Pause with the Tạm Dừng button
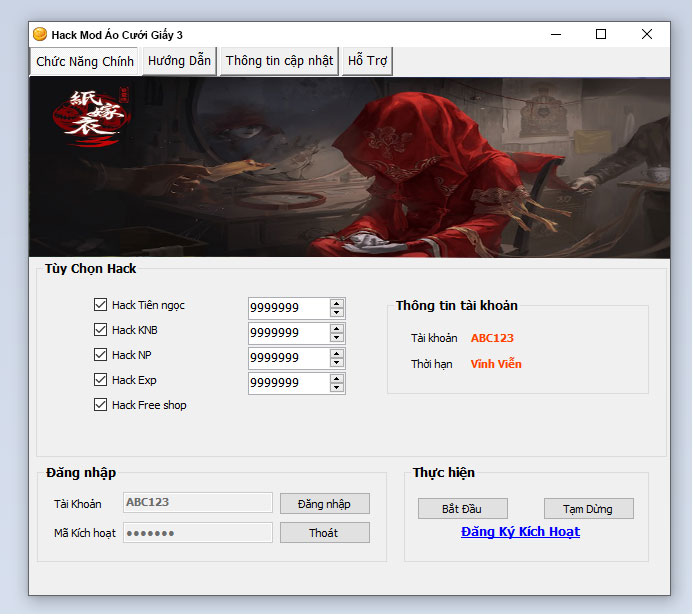Image resolution: width=693 pixels, height=616 pixels. (588, 509)
